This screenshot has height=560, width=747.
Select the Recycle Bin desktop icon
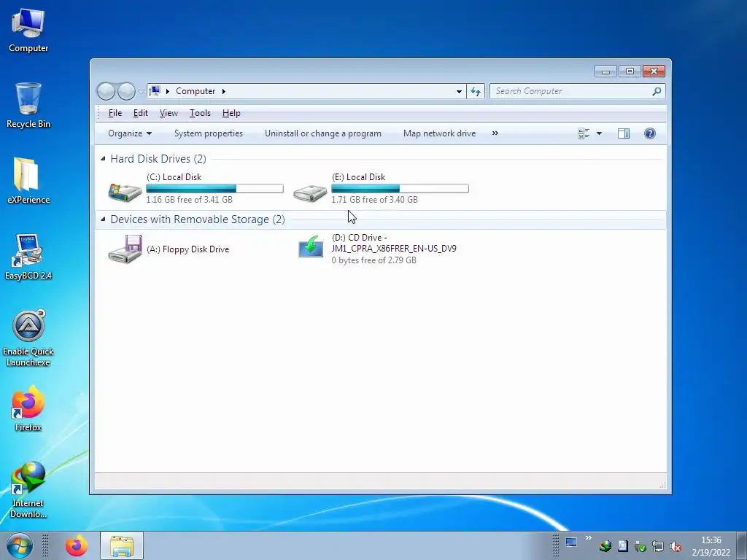pyautogui.click(x=28, y=106)
